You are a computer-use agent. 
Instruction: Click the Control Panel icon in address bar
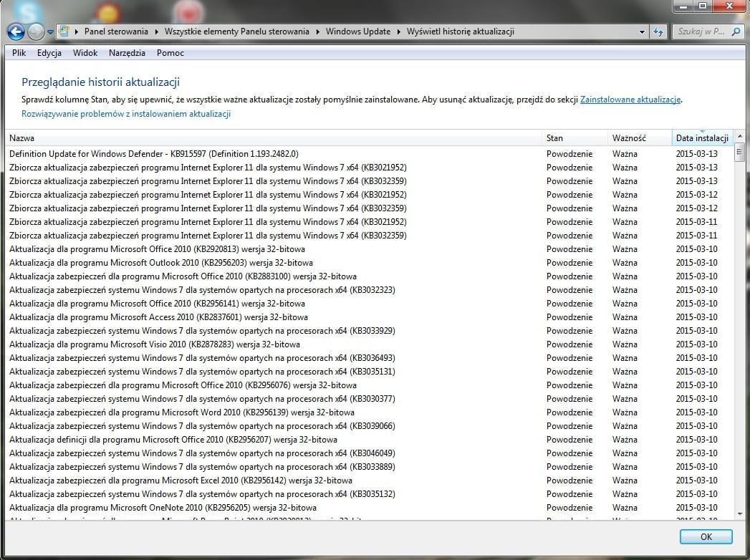[64, 32]
